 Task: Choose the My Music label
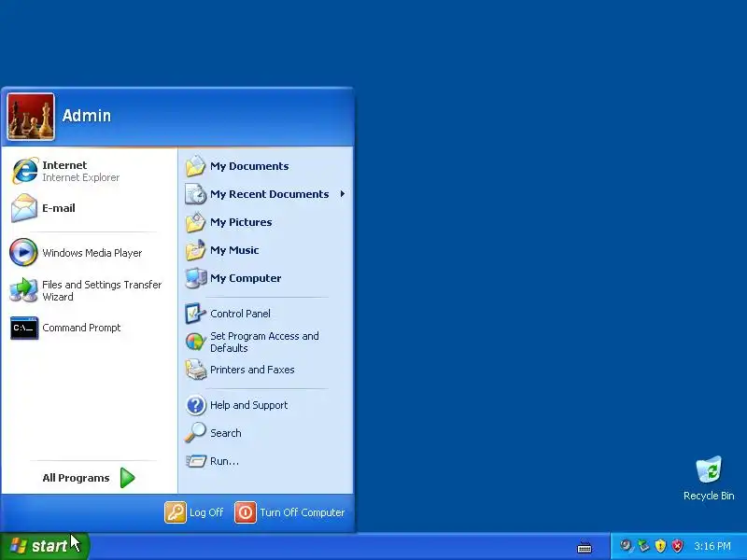point(234,250)
